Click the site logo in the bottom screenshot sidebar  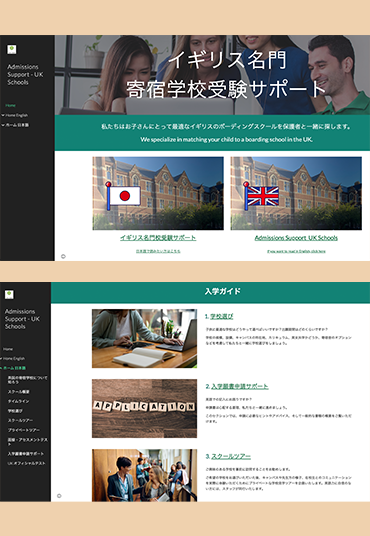tap(9, 294)
